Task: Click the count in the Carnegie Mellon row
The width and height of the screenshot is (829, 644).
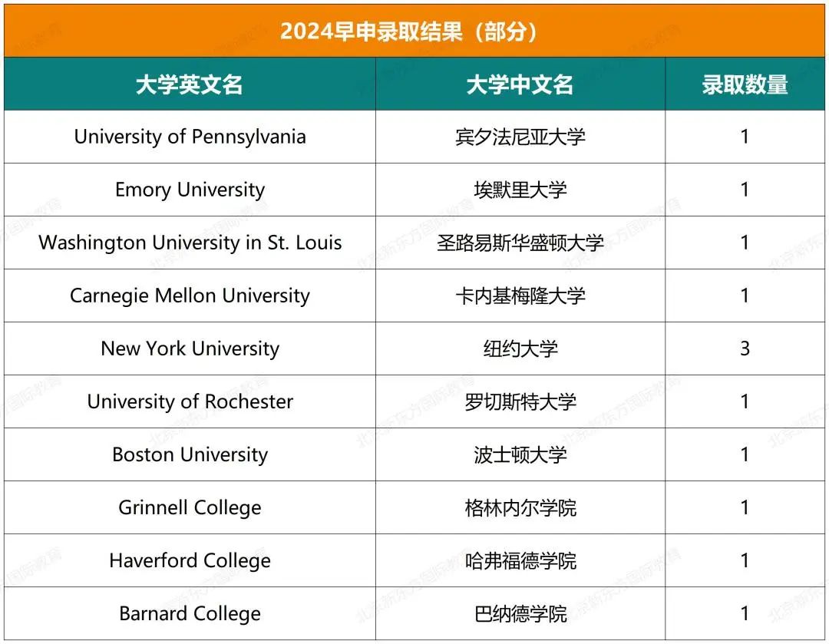Action: 745,296
